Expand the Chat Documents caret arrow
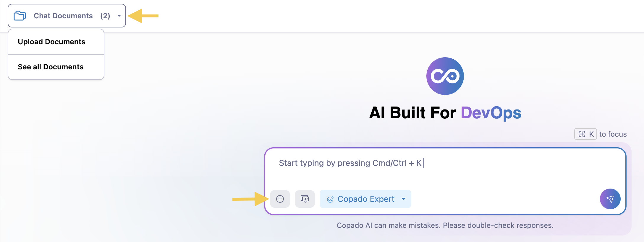Image resolution: width=644 pixels, height=242 pixels. tap(119, 16)
